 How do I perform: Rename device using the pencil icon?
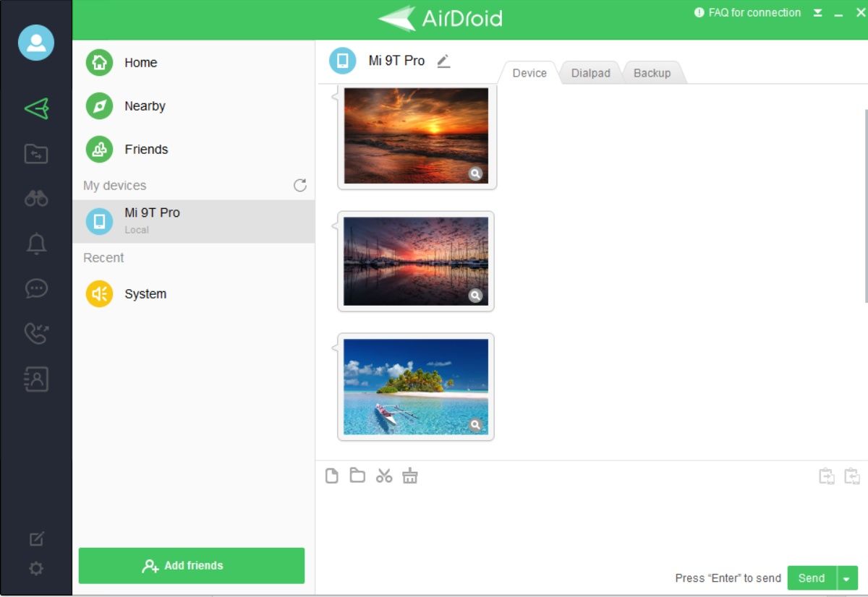[x=443, y=61]
